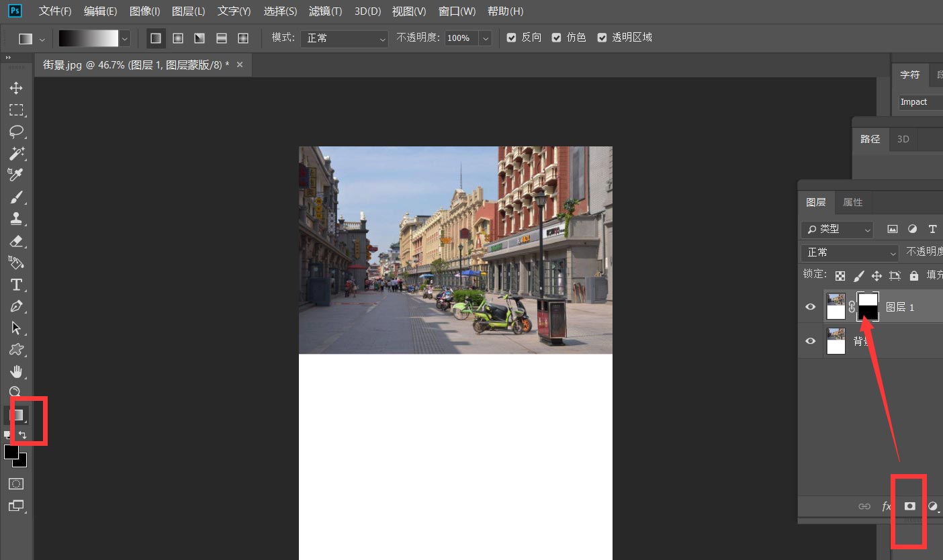Switch to 属性 tab
943x560 pixels.
(x=852, y=202)
